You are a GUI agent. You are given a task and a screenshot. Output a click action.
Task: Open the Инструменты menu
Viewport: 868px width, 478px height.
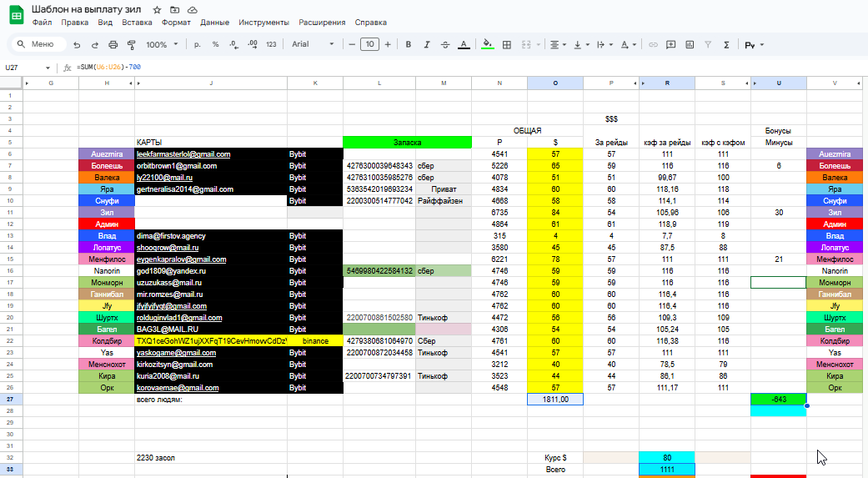(x=264, y=23)
